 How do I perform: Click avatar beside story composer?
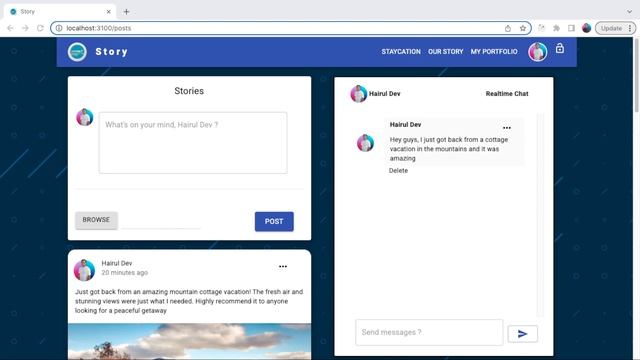pos(84,117)
